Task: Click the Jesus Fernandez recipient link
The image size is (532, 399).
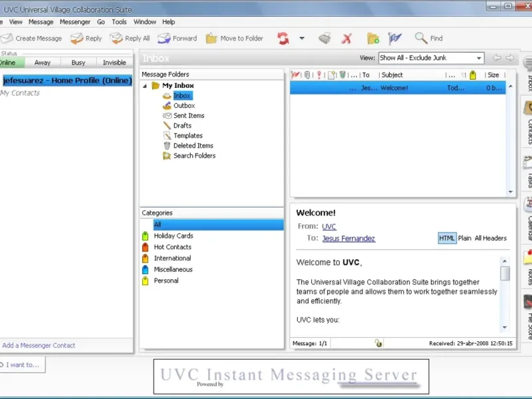Action: click(348, 239)
